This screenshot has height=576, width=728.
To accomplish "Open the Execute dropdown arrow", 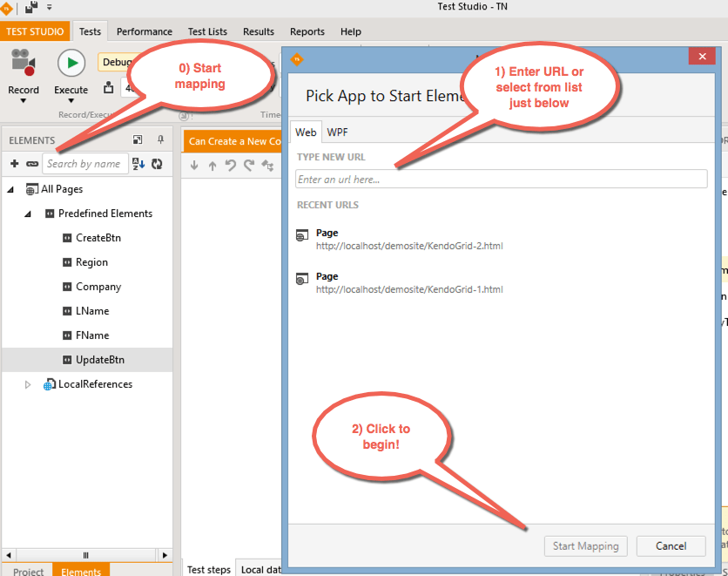I will pyautogui.click(x=71, y=101).
